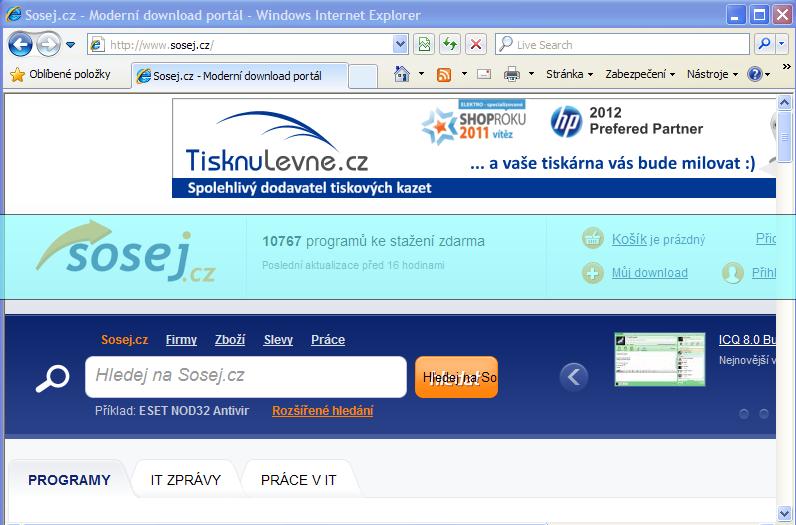This screenshot has height=525, width=796.
Task: Click the browser Forward arrow button
Action: [48, 44]
